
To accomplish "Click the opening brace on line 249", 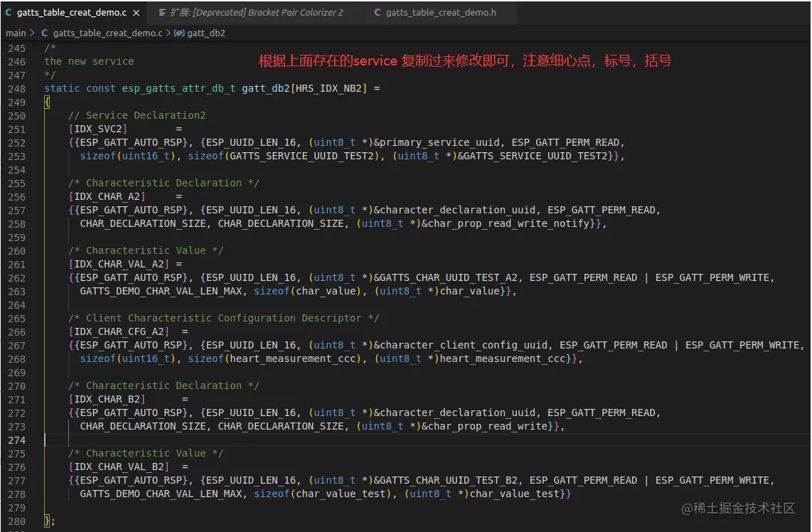I will 47,102.
